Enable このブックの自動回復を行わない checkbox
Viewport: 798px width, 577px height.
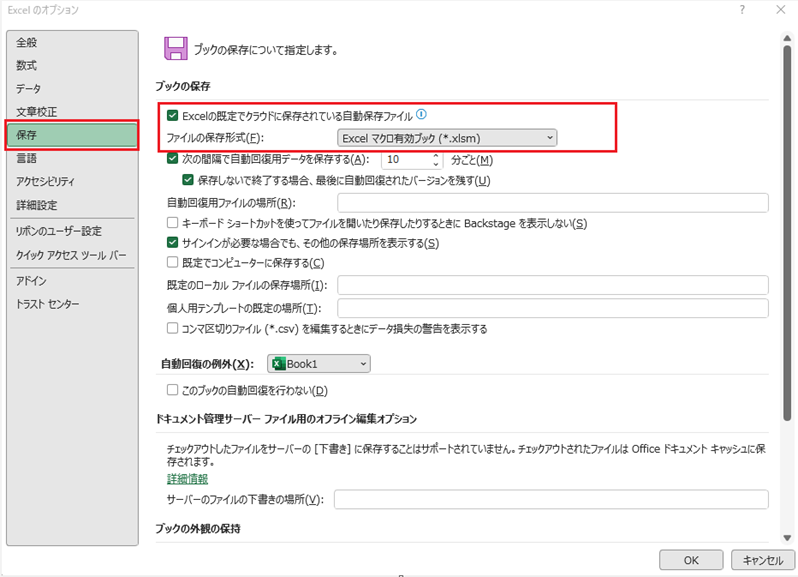click(x=173, y=390)
